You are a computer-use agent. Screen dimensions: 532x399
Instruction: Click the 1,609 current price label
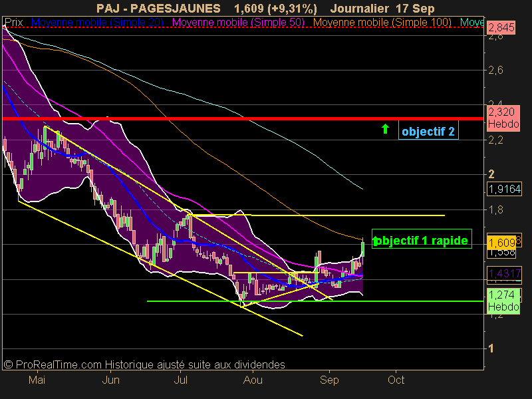click(x=501, y=243)
